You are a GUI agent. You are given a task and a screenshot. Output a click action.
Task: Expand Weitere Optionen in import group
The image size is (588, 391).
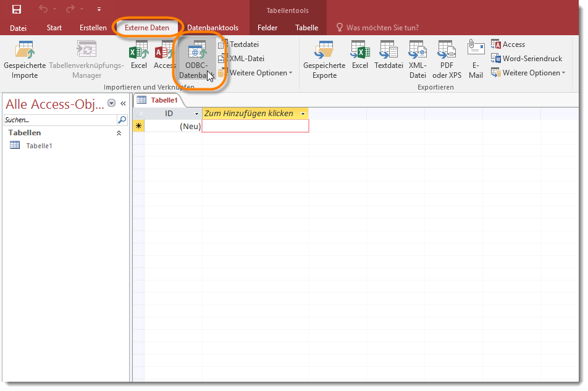tap(255, 73)
